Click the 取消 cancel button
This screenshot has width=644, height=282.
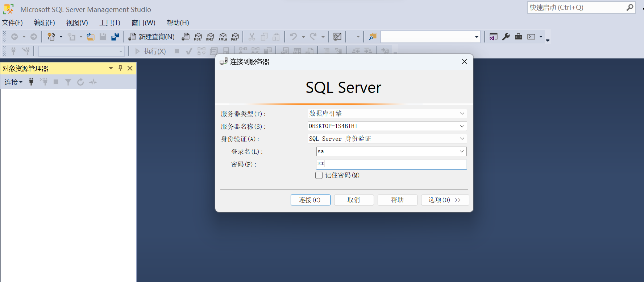click(x=354, y=200)
